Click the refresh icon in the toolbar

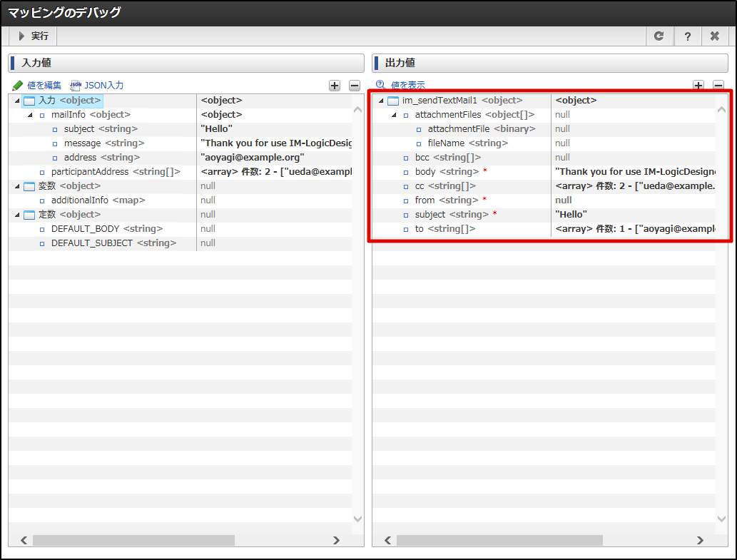pyautogui.click(x=659, y=36)
